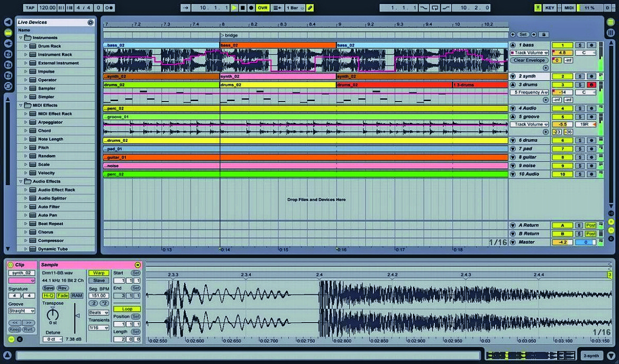Toggle the clip Loop button
The width and height of the screenshot is (619, 364).
click(x=127, y=309)
